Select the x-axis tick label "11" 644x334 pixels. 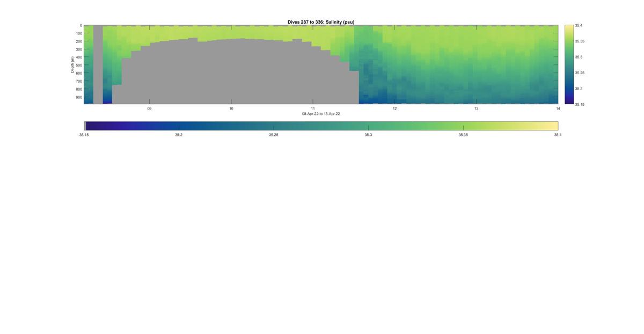coord(313,108)
